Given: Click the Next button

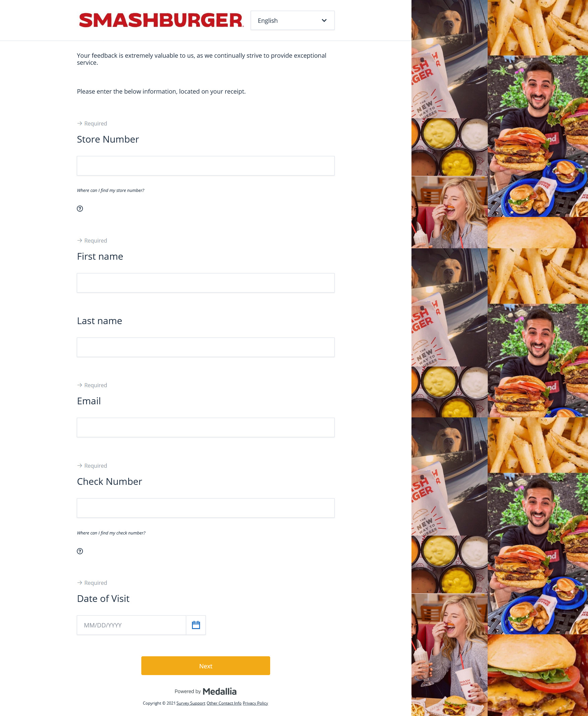Looking at the screenshot, I should coord(206,666).
